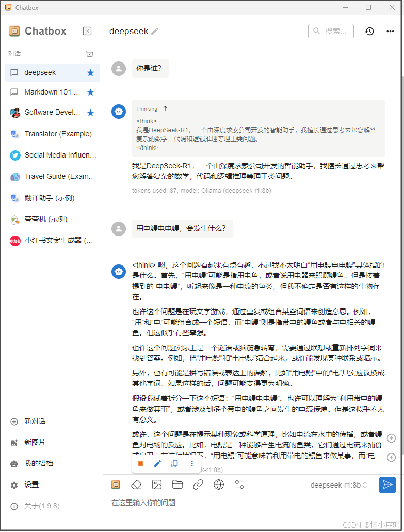Screen dimensions: 404x532
Task: Send the message with the blue arrow
Action: 387,485
